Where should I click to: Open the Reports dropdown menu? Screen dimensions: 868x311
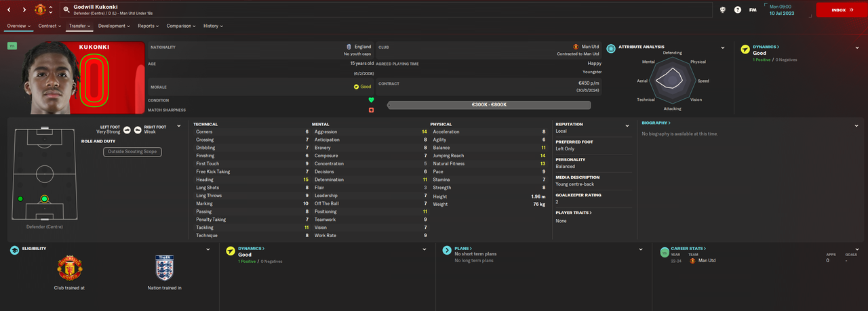(x=148, y=26)
